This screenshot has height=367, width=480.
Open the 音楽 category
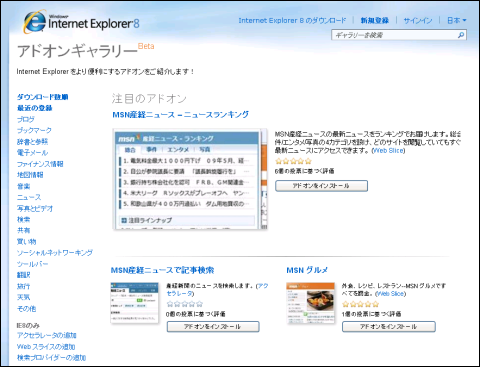[x=24, y=186]
